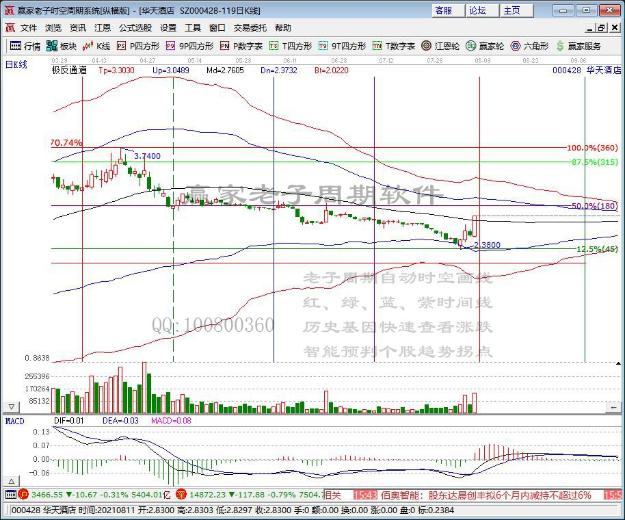
Task: Open the 板块 sector toolbar icon
Action: [62, 46]
